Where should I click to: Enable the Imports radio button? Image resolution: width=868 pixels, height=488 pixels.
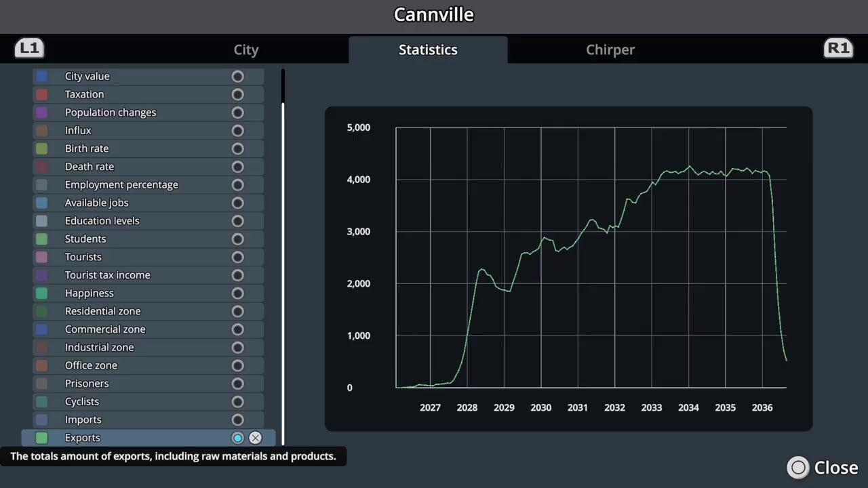[x=237, y=420]
